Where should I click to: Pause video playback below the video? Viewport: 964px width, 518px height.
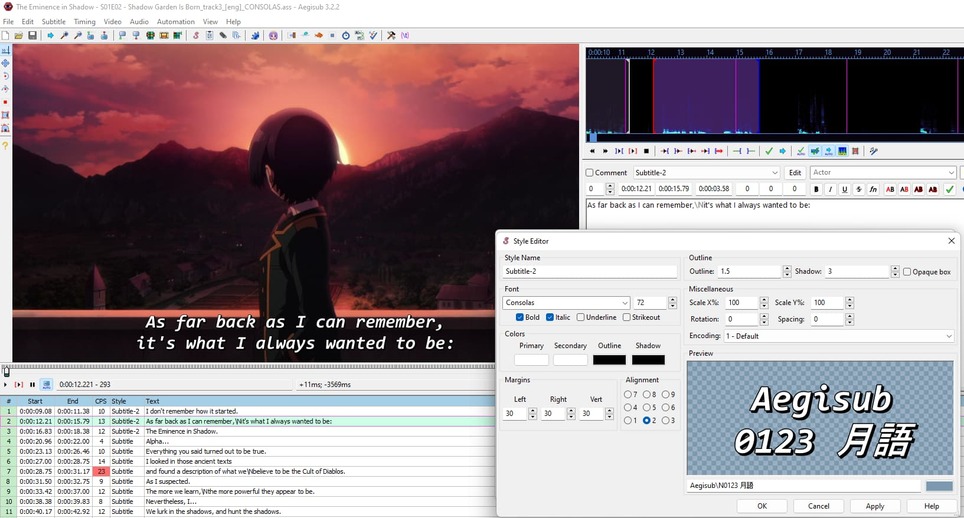coord(32,384)
